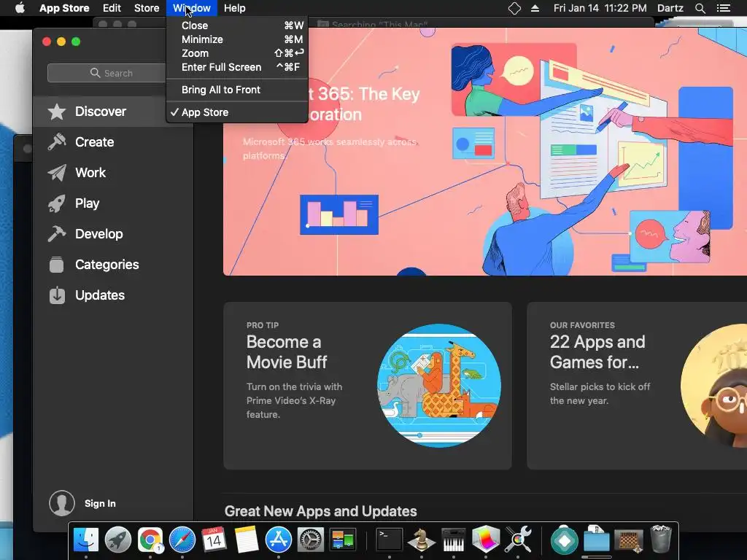Open the piano keyboard app in Dock
Image resolution: width=747 pixels, height=560 pixels.
(454, 540)
